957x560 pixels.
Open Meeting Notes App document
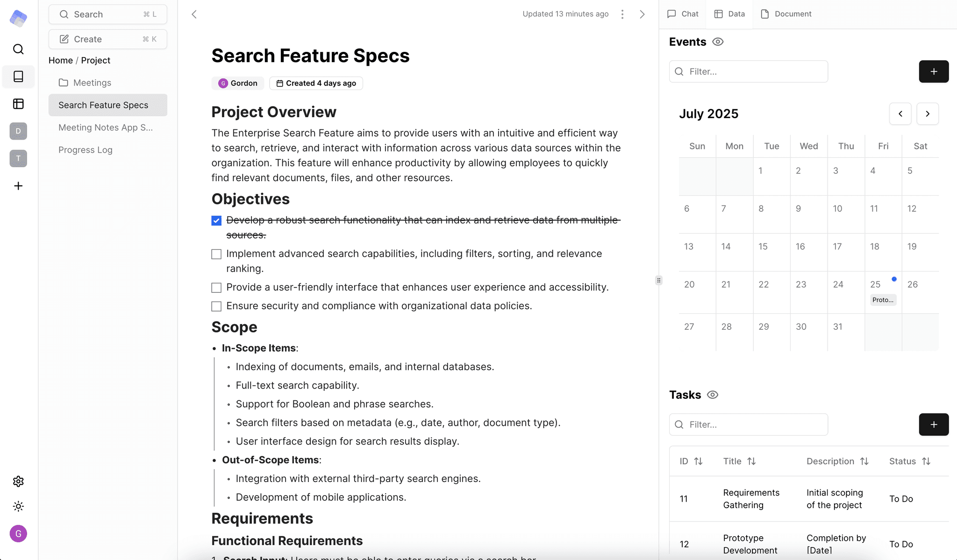tap(107, 128)
